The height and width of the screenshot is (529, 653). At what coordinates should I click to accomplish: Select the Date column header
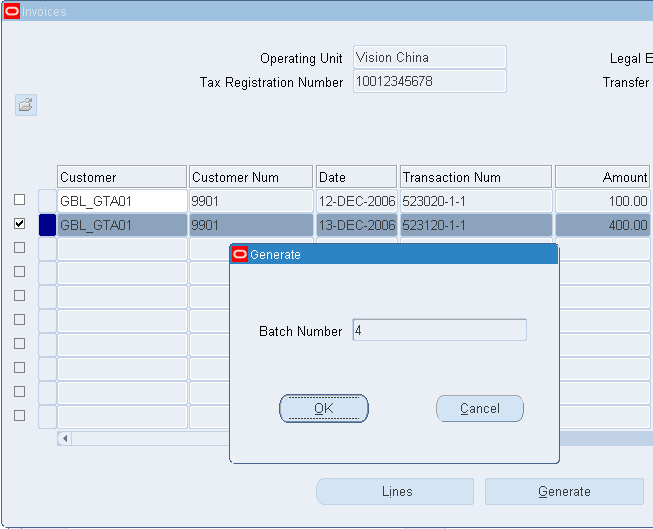pos(356,177)
